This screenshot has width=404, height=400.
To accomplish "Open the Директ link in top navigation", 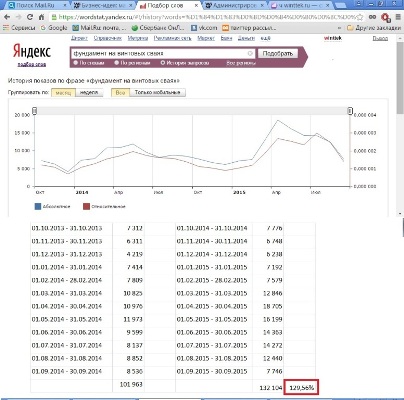I will click(x=79, y=38).
